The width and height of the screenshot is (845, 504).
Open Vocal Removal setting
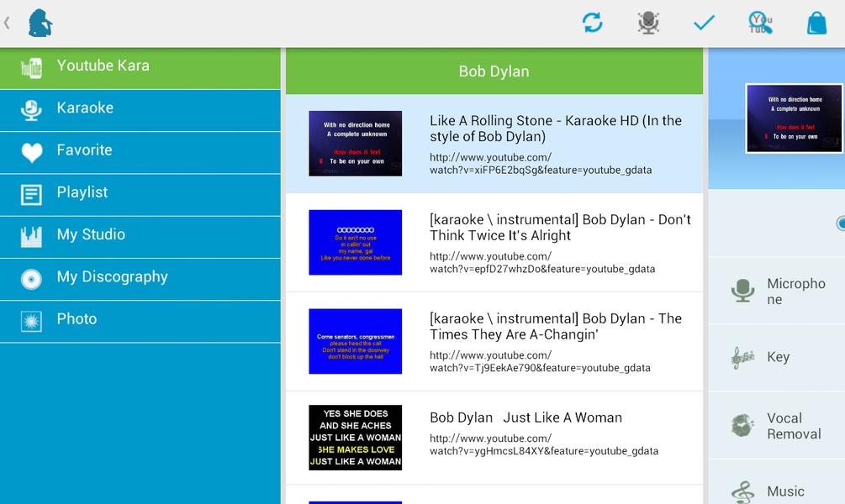coord(794,426)
